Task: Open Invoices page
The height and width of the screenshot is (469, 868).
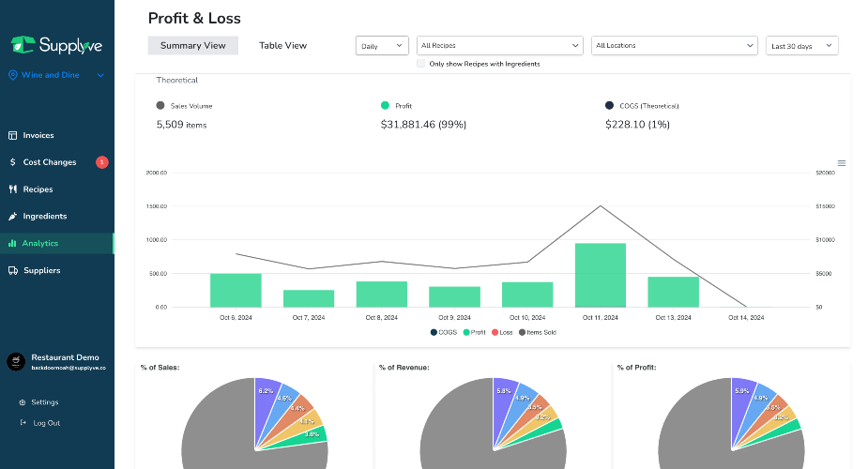Action: [x=38, y=135]
